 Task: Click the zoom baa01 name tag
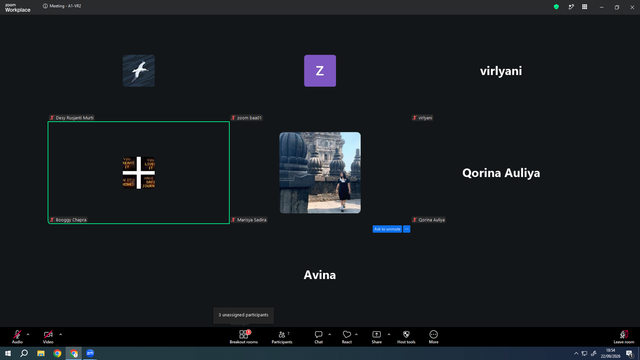[x=247, y=118]
